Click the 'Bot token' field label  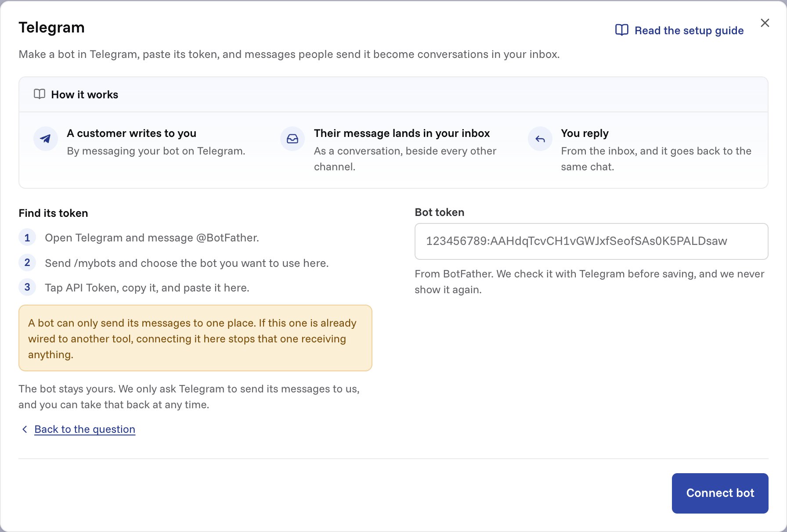[440, 212]
